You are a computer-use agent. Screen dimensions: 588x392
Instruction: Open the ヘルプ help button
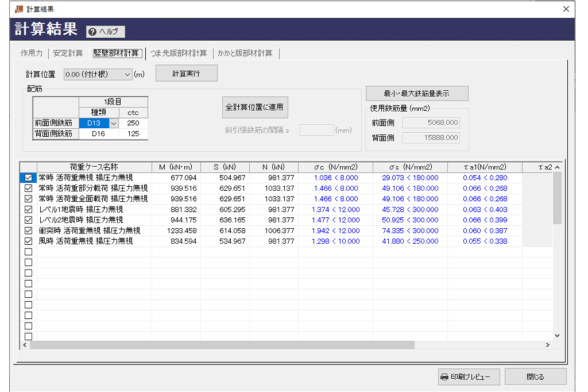(106, 32)
